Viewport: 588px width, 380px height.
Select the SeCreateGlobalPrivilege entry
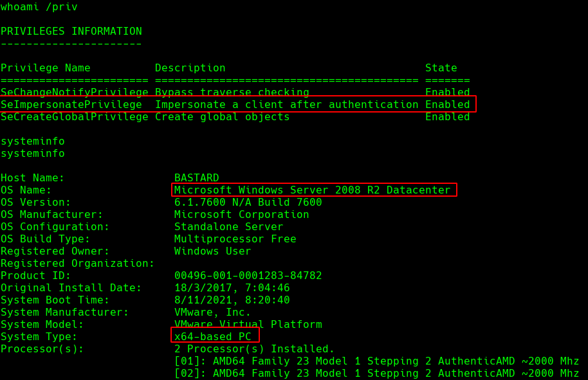[x=74, y=117]
